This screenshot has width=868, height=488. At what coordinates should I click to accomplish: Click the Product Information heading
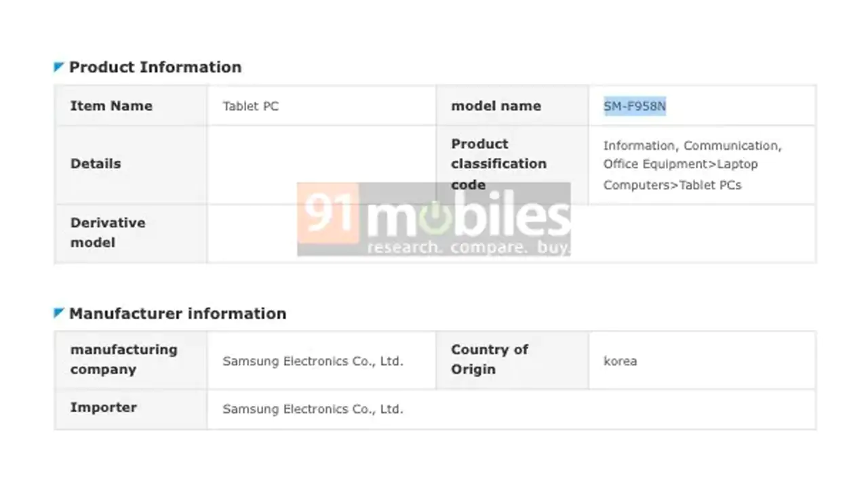(x=155, y=67)
